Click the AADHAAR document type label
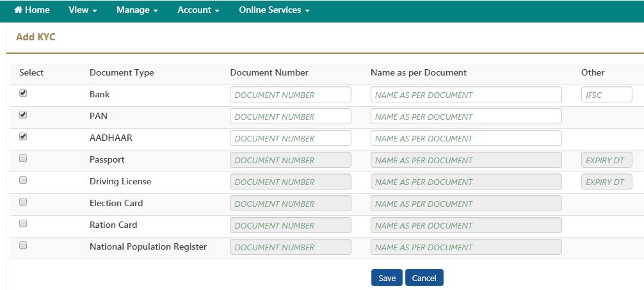 [x=111, y=138]
